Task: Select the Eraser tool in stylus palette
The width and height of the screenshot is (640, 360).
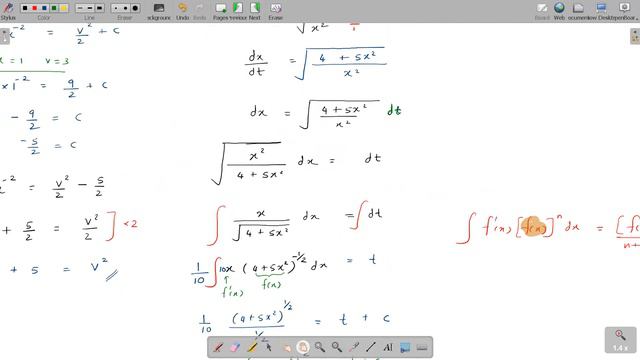Action: pos(235,347)
